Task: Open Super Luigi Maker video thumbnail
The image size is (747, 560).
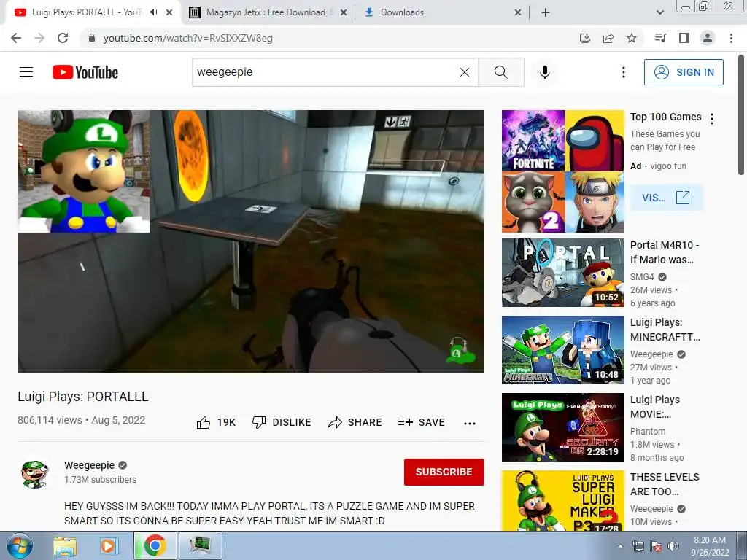Action: pos(562,500)
